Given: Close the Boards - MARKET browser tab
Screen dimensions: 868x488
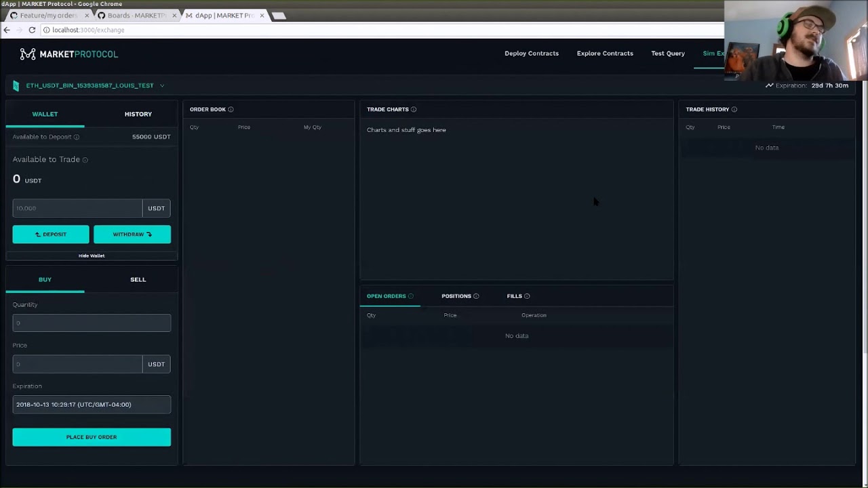Looking at the screenshot, I should (174, 16).
